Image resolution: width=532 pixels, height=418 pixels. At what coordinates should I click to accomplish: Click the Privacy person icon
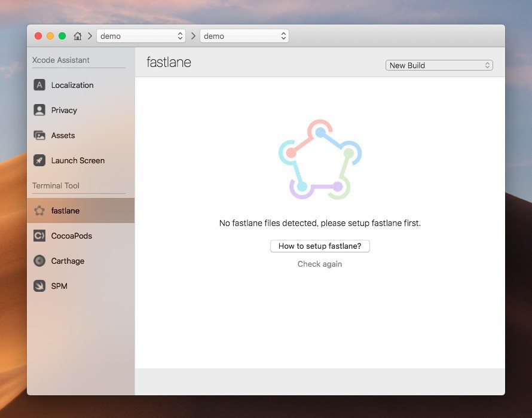click(x=39, y=110)
